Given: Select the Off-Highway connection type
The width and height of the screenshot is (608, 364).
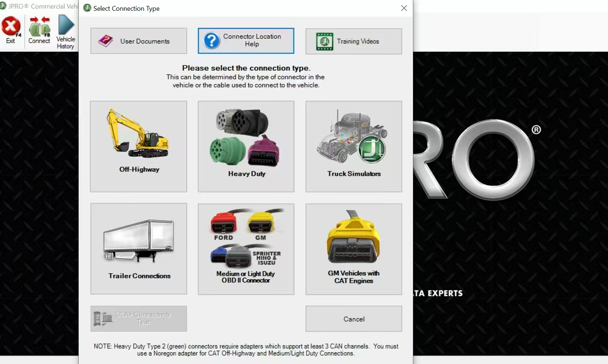Looking at the screenshot, I should 139,146.
